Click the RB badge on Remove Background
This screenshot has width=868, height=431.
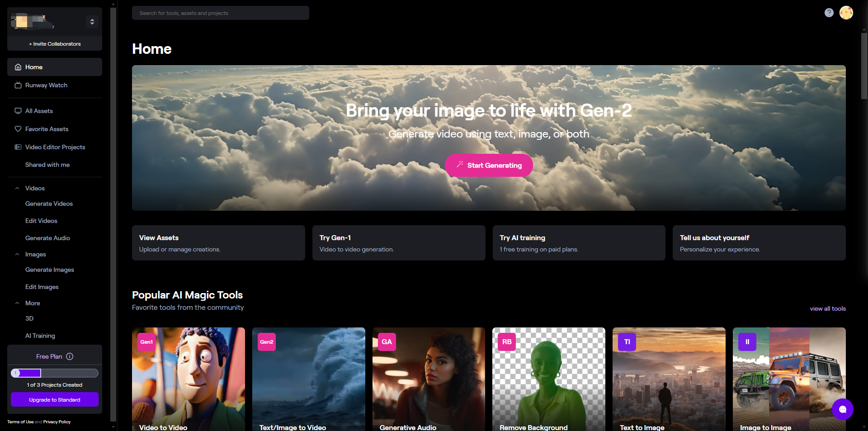[x=507, y=342]
